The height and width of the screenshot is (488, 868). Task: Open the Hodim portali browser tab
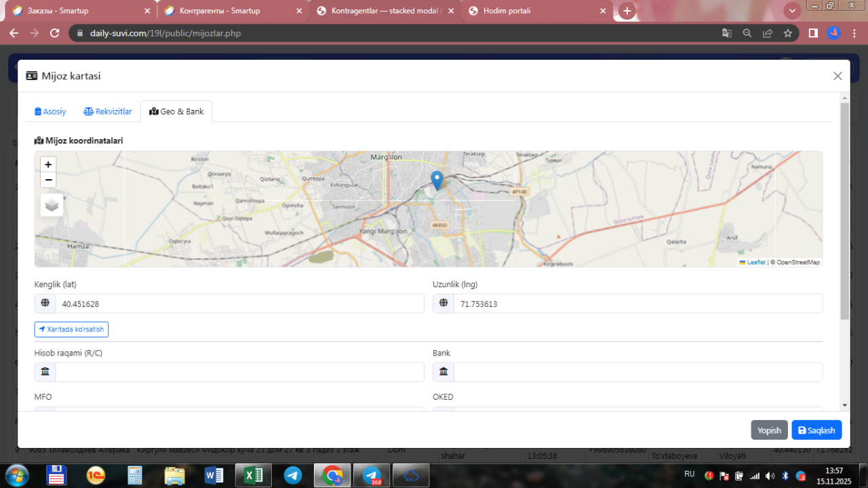[x=507, y=11]
